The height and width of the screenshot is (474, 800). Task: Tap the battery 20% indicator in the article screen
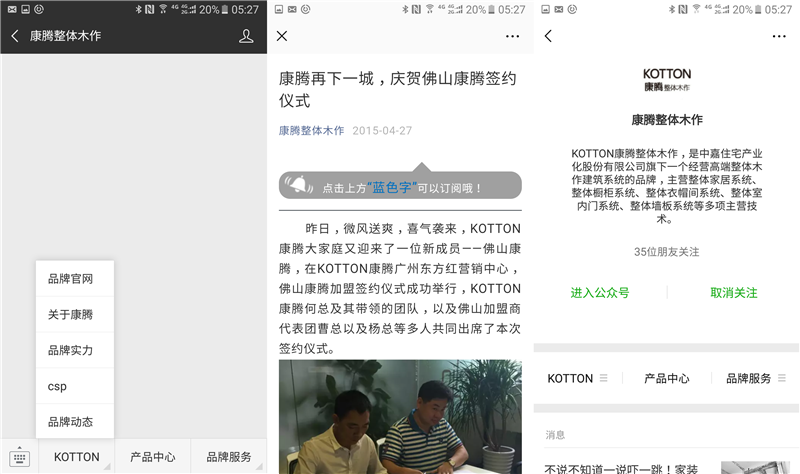[x=480, y=9]
